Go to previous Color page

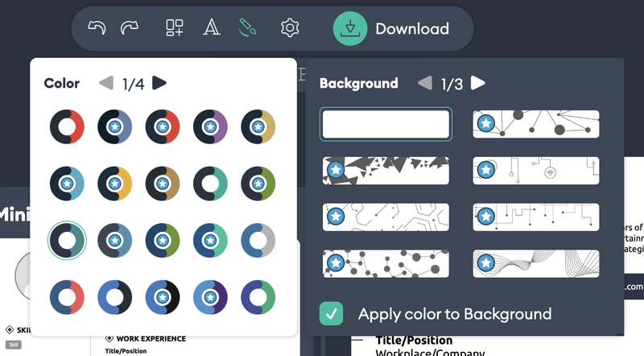pos(106,83)
